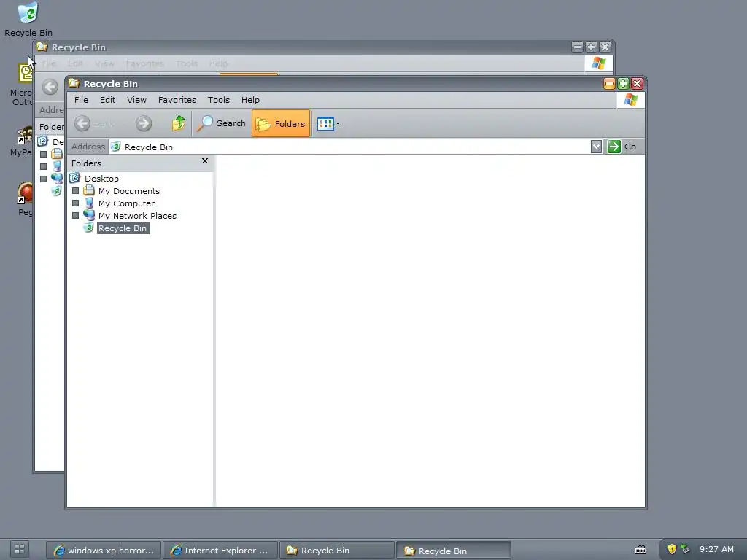Screen dimensions: 747x560
Task: Expand Network Places node in background window
Action: [x=43, y=179]
